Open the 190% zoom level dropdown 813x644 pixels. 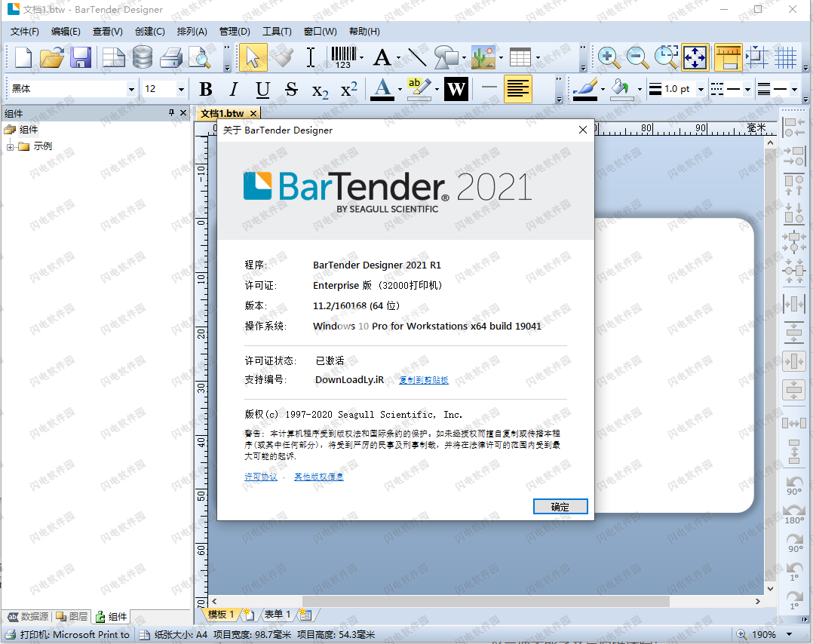790,634
